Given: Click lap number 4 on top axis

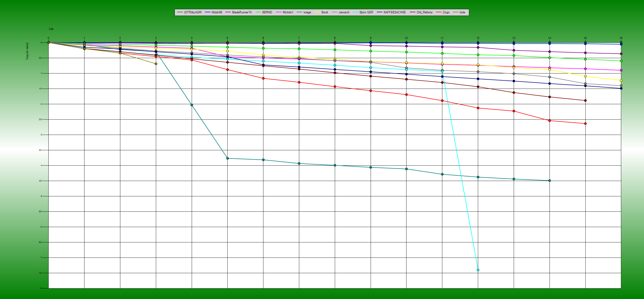Looking at the screenshot, I should [x=192, y=38].
